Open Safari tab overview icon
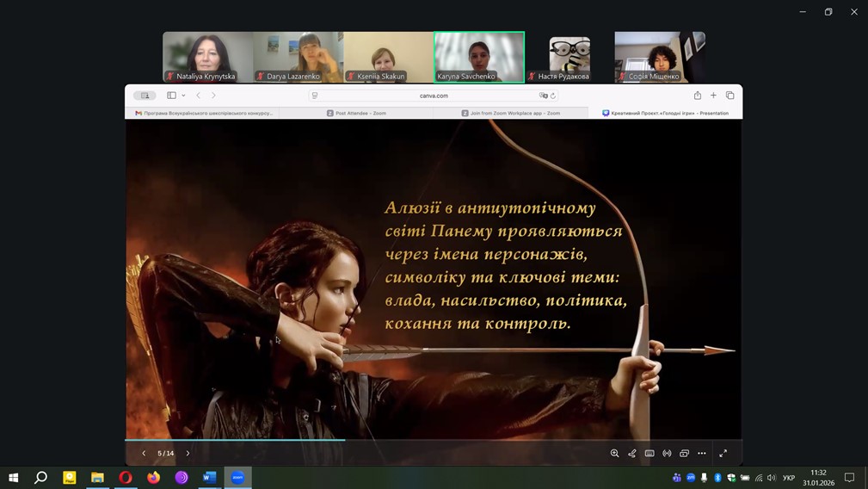868x489 pixels. click(x=729, y=96)
